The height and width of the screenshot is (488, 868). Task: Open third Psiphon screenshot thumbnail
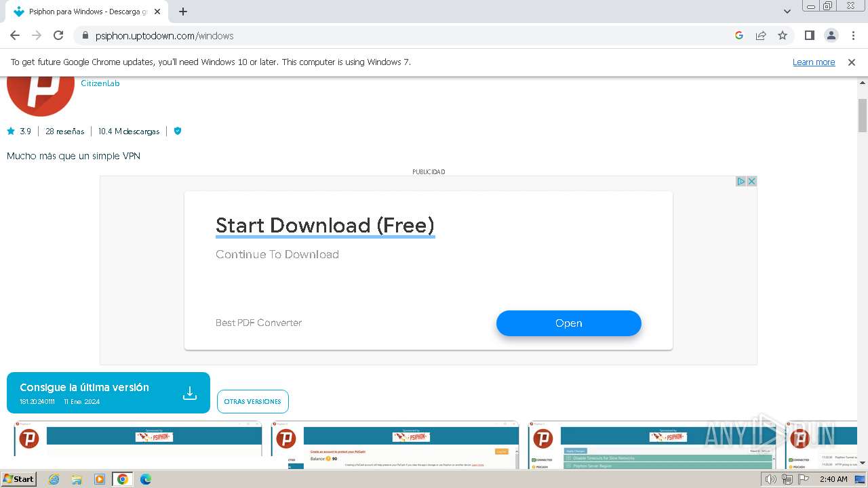(652, 444)
